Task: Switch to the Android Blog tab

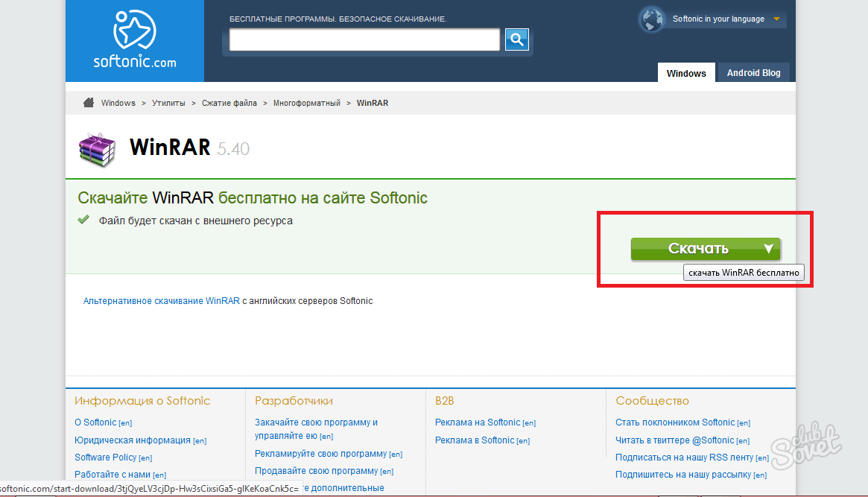Action: 753,73
